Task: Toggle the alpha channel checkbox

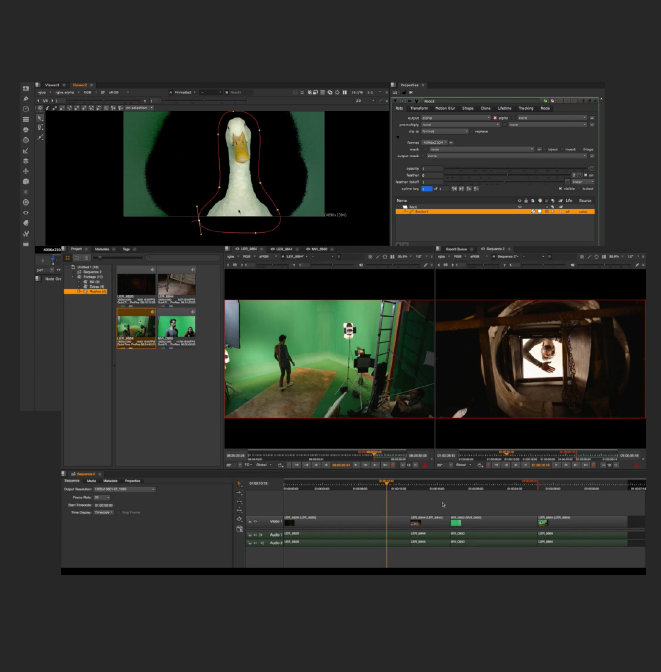Action: click(x=495, y=117)
